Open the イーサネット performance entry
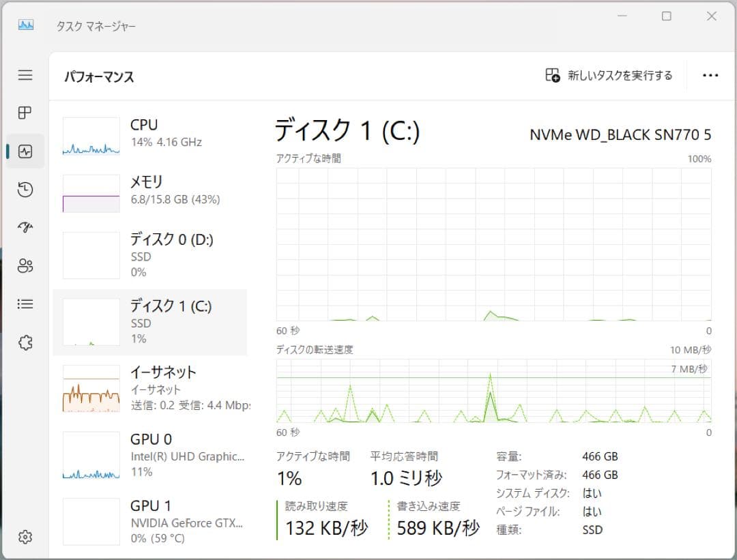The width and height of the screenshot is (737, 560). (150, 389)
